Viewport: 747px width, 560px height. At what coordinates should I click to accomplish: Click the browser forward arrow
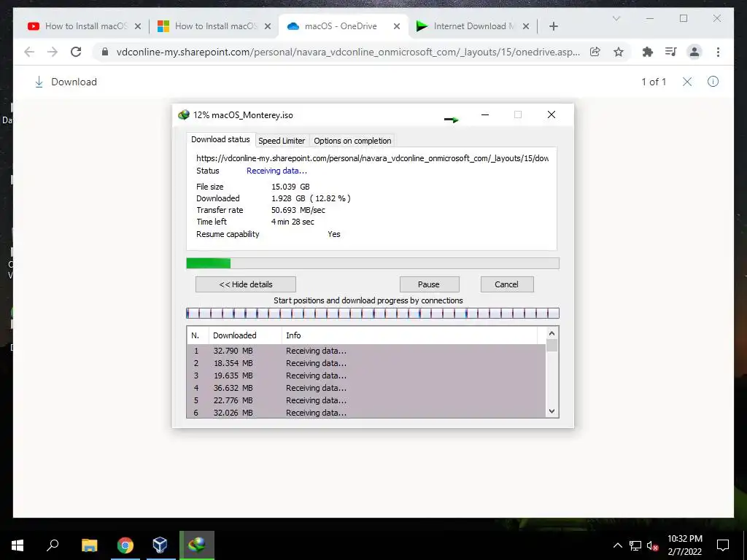pyautogui.click(x=53, y=52)
